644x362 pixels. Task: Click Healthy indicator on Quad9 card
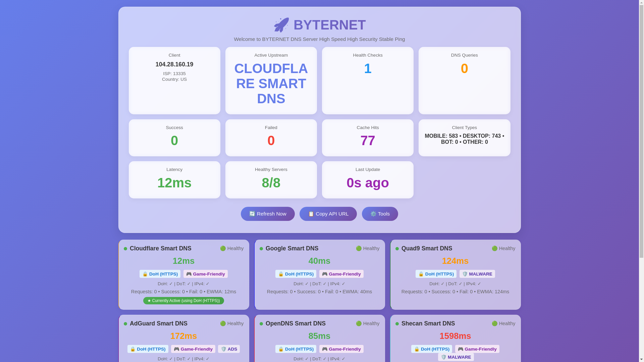503,248
